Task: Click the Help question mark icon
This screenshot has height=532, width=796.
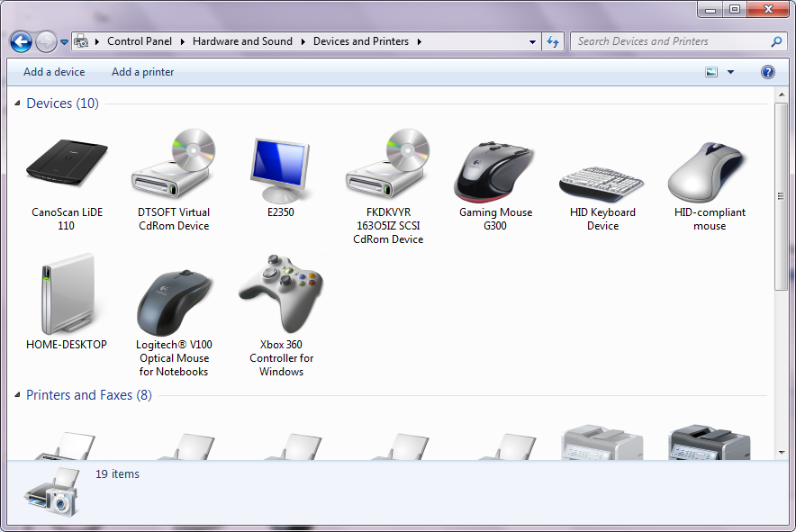Action: tap(767, 72)
